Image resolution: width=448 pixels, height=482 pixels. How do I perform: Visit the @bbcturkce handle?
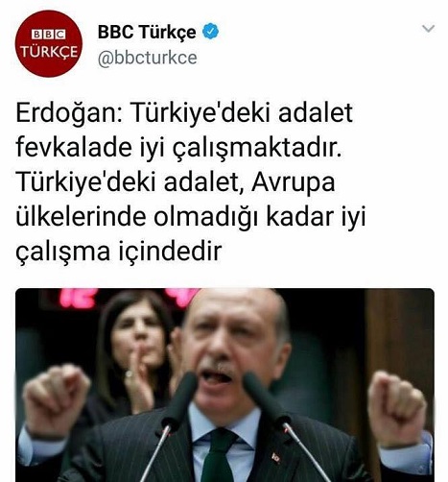[x=147, y=58]
